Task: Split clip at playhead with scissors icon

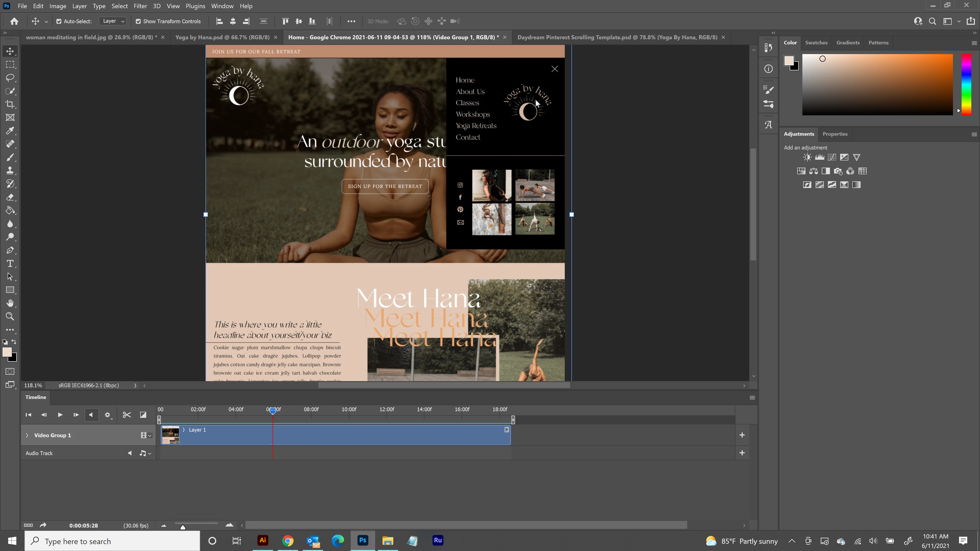Action: 127,415
